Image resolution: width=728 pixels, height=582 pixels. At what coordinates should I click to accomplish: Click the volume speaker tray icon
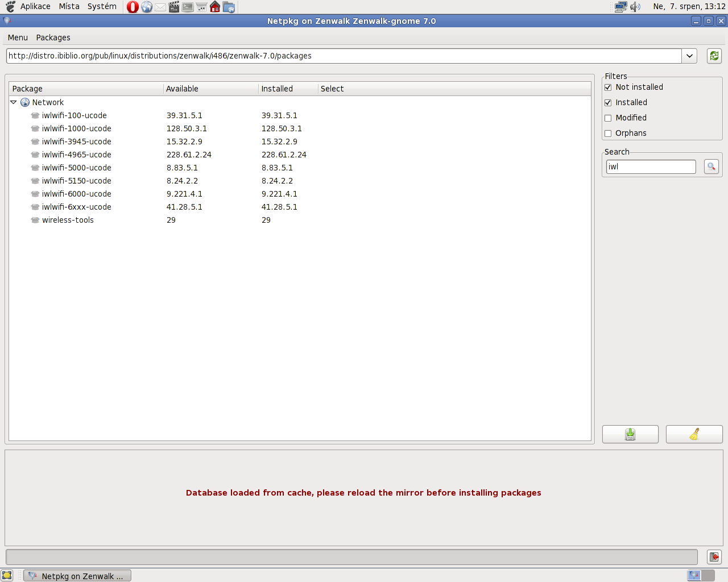click(635, 7)
